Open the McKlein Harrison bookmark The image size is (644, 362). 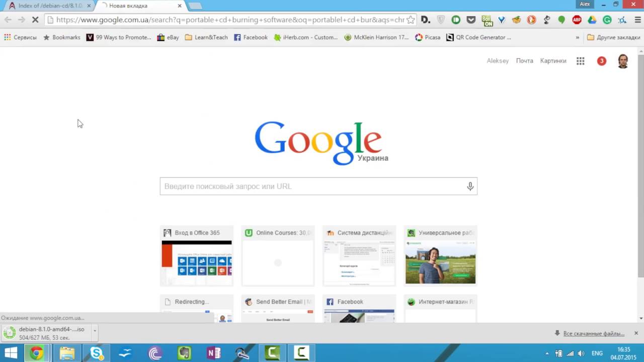coord(376,37)
